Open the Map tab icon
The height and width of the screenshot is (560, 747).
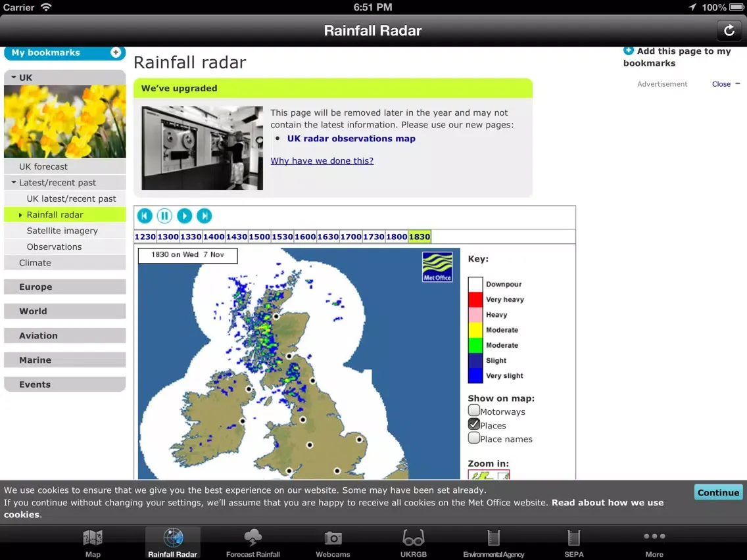[93, 543]
